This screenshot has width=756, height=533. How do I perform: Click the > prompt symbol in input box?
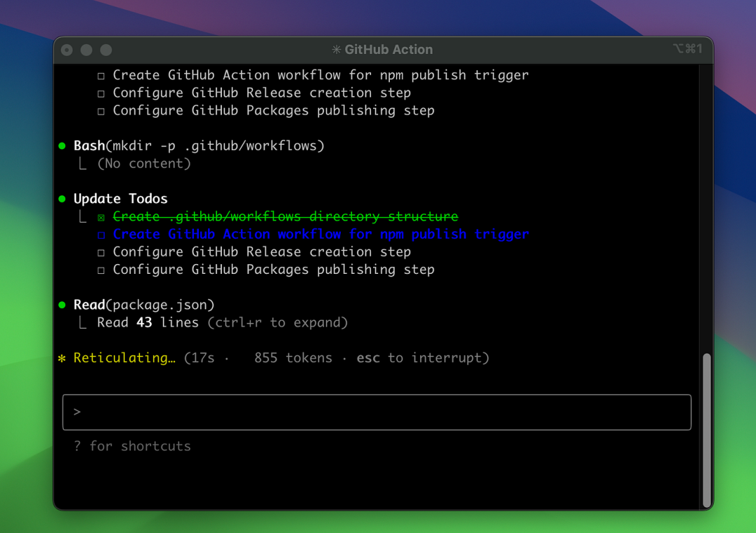pyautogui.click(x=77, y=412)
